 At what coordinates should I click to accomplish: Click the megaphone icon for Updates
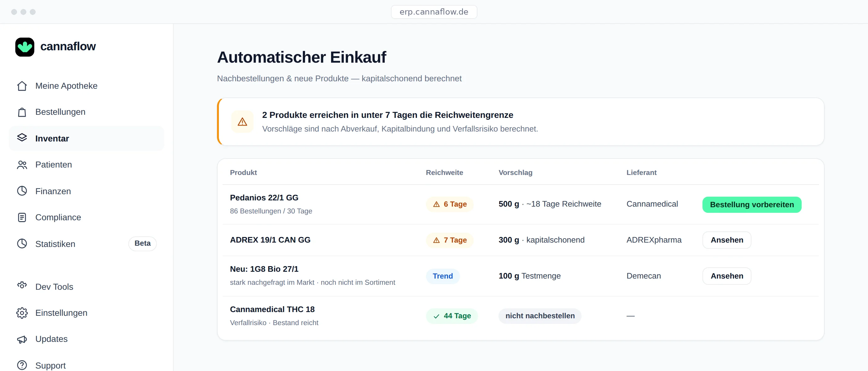22,339
